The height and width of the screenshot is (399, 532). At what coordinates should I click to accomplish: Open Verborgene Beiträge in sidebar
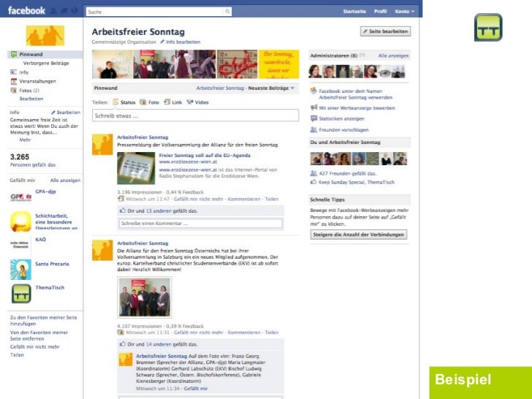click(46, 63)
